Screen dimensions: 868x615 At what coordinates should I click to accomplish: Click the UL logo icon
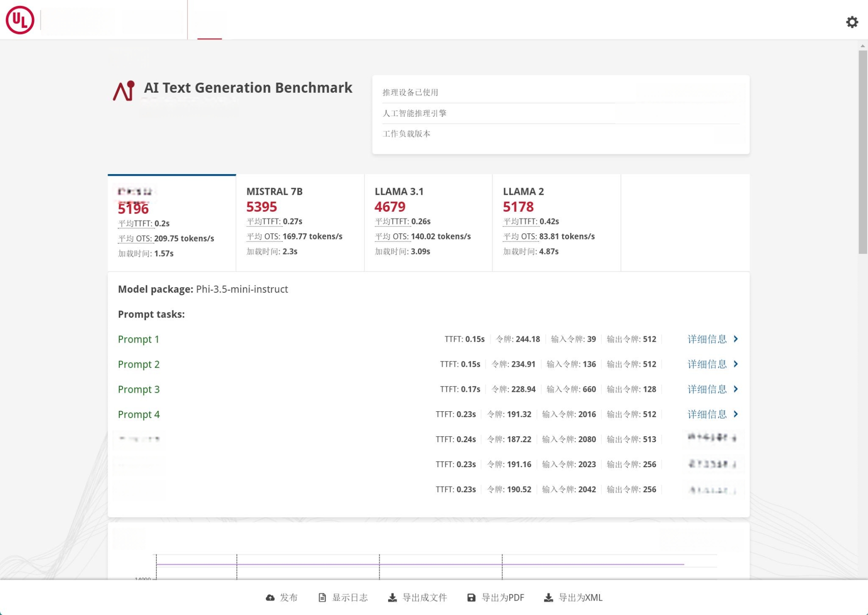(x=20, y=20)
